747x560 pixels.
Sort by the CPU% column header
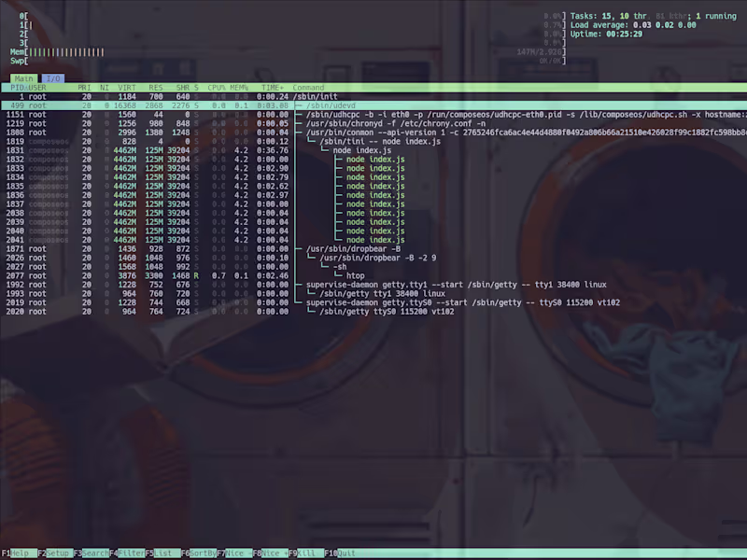[217, 88]
